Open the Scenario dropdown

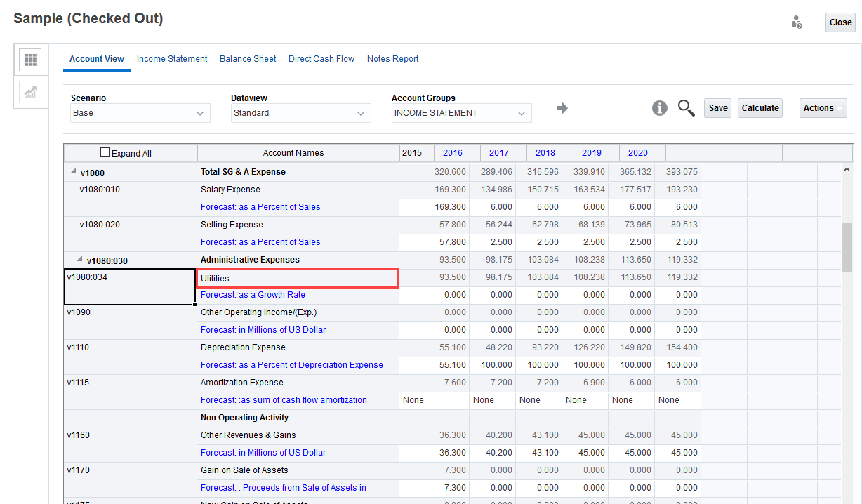coord(140,113)
